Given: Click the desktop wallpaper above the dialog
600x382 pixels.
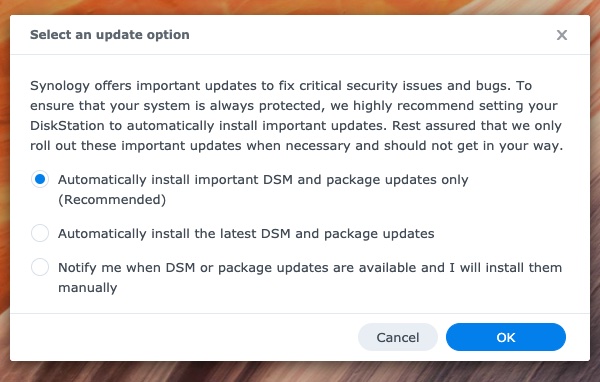Looking at the screenshot, I should (300, 7).
